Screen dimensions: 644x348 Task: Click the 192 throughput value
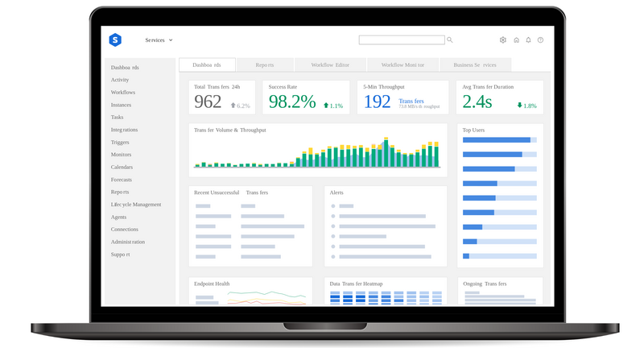click(x=377, y=101)
